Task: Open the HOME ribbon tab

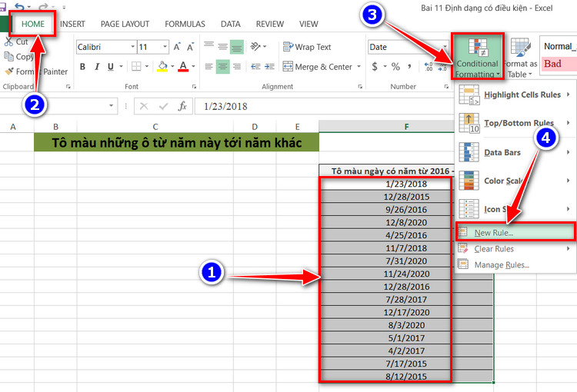Action: click(x=33, y=24)
